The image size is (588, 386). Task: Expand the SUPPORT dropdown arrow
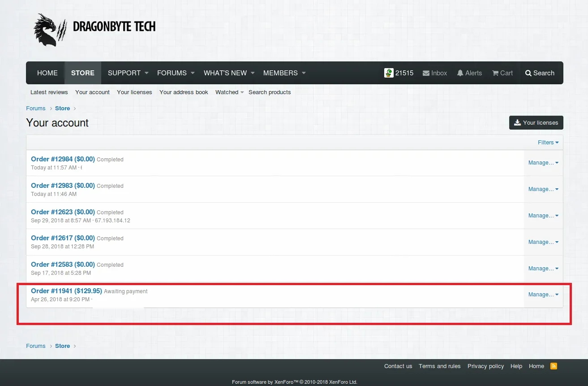pos(146,73)
